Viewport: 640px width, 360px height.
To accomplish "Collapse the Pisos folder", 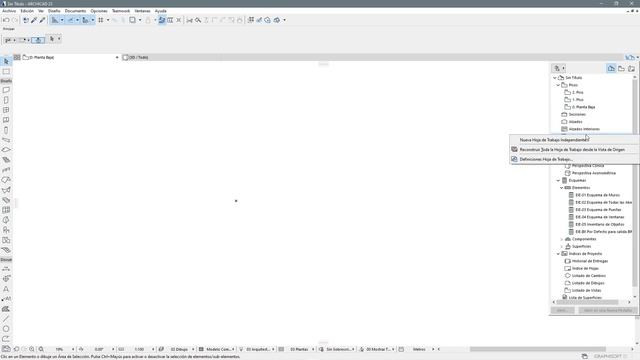I will tap(558, 85).
